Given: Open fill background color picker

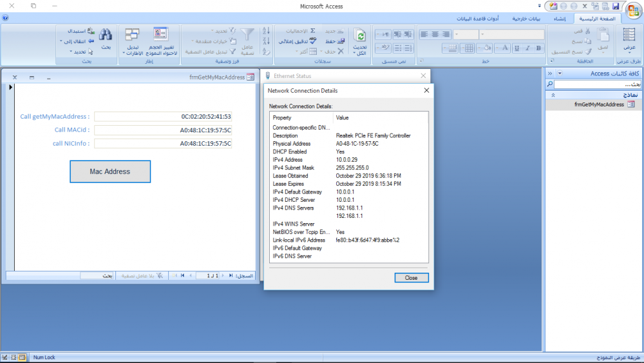Looking at the screenshot, I should pyautogui.click(x=485, y=48).
